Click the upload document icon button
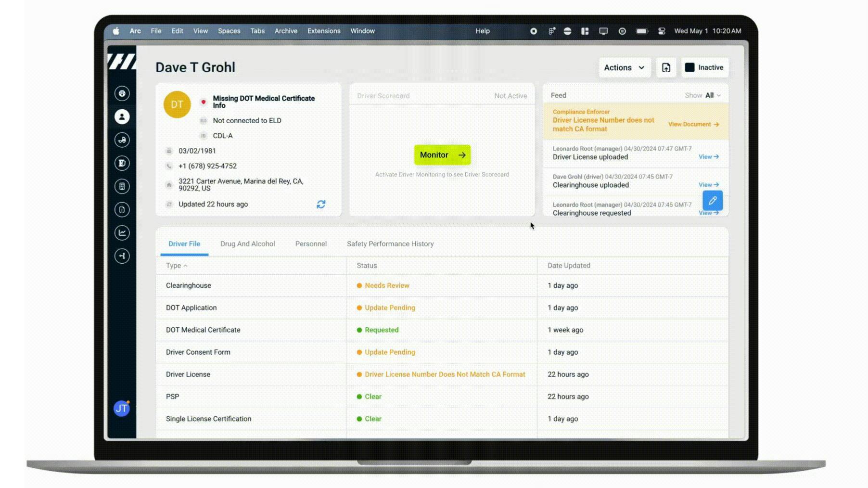 click(x=666, y=68)
